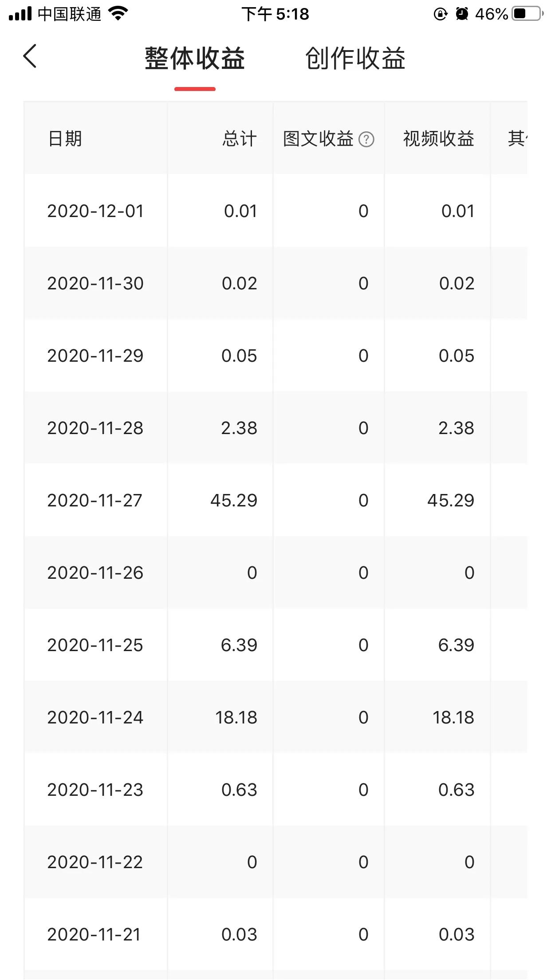Tap the 视频收益 column header
This screenshot has width=551, height=980.
(x=438, y=138)
